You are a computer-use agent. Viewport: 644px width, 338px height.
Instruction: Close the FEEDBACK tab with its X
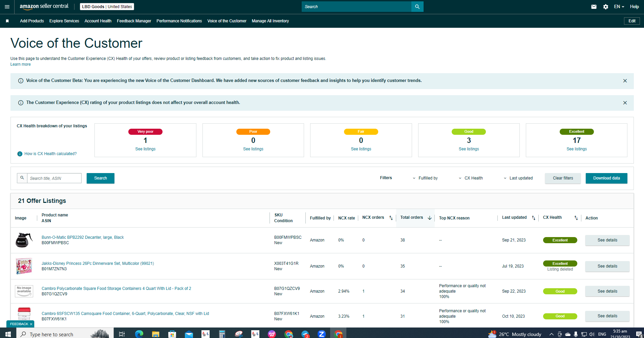[31, 324]
